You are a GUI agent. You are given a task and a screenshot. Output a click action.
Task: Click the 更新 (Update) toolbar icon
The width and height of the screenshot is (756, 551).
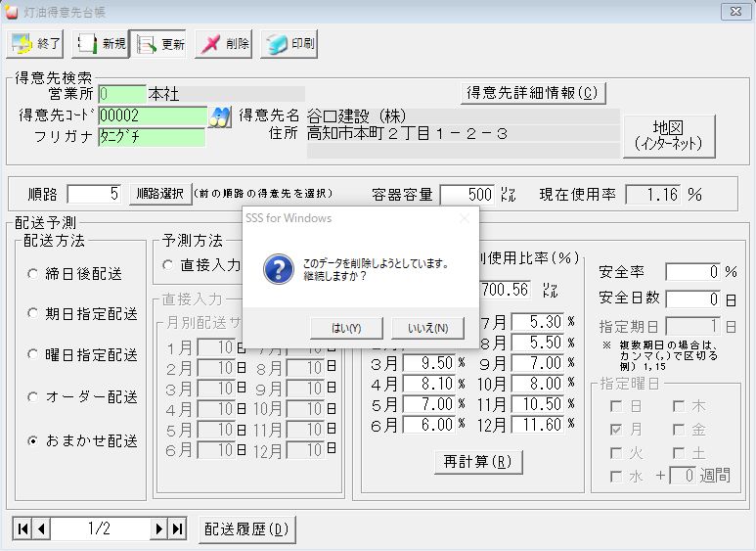pyautogui.click(x=160, y=44)
